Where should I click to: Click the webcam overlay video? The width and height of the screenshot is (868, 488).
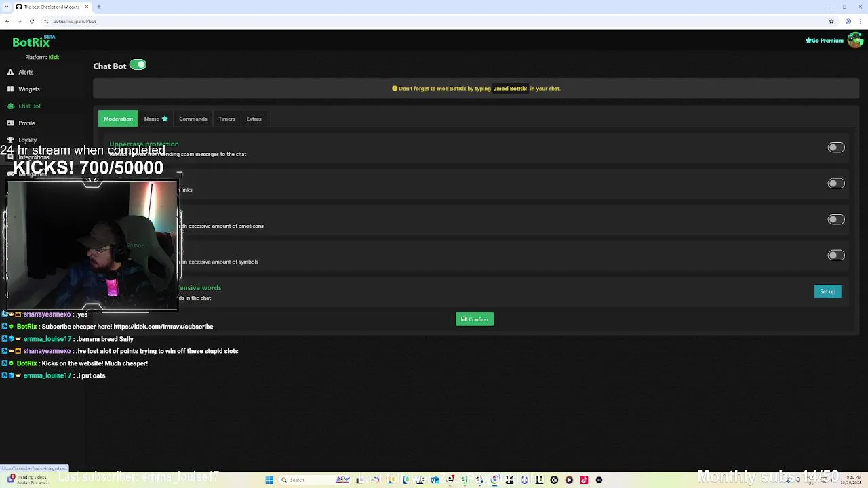click(x=92, y=245)
